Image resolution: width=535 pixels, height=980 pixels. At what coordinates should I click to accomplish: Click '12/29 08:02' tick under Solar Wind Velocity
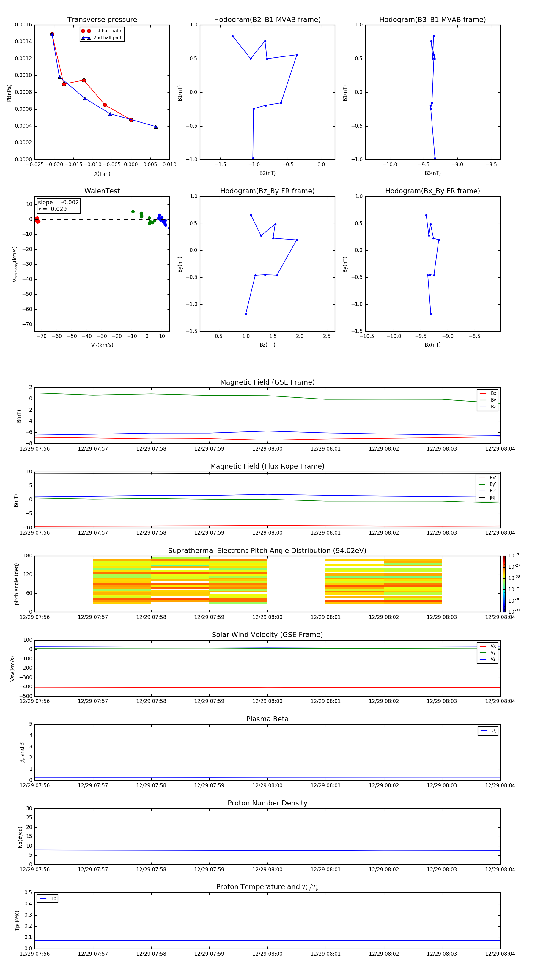tap(384, 701)
